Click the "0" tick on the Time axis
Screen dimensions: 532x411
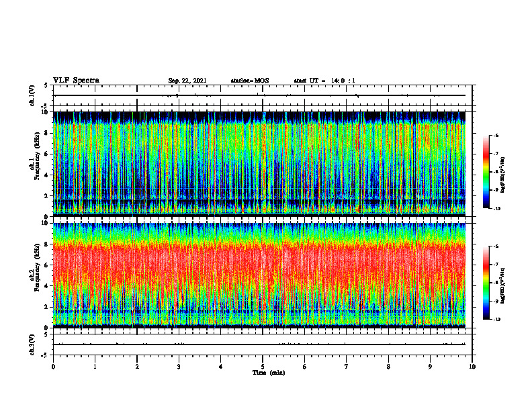[53, 367]
